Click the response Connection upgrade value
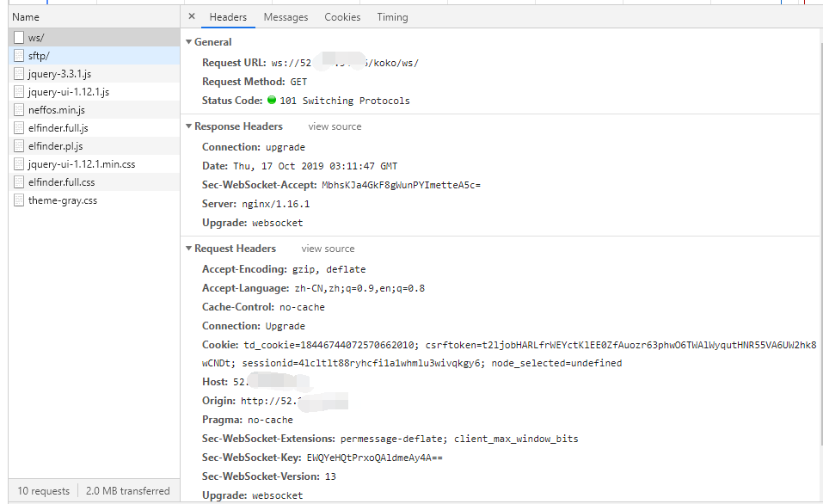This screenshot has height=504, width=823. point(285,148)
